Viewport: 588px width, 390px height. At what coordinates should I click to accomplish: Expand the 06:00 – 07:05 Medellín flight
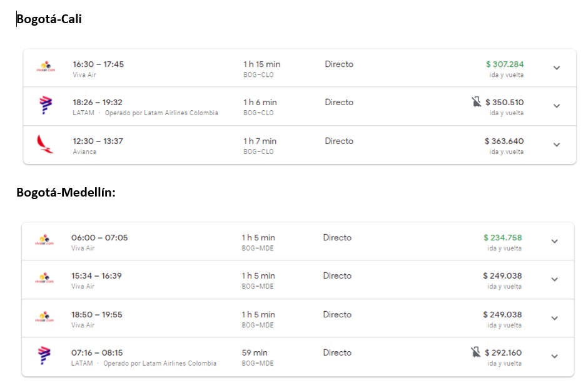pos(554,241)
